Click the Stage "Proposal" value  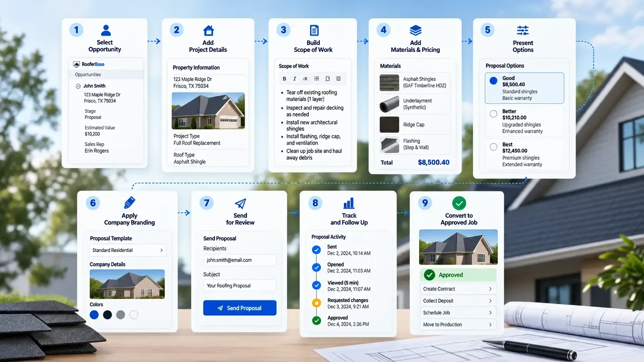click(x=93, y=117)
